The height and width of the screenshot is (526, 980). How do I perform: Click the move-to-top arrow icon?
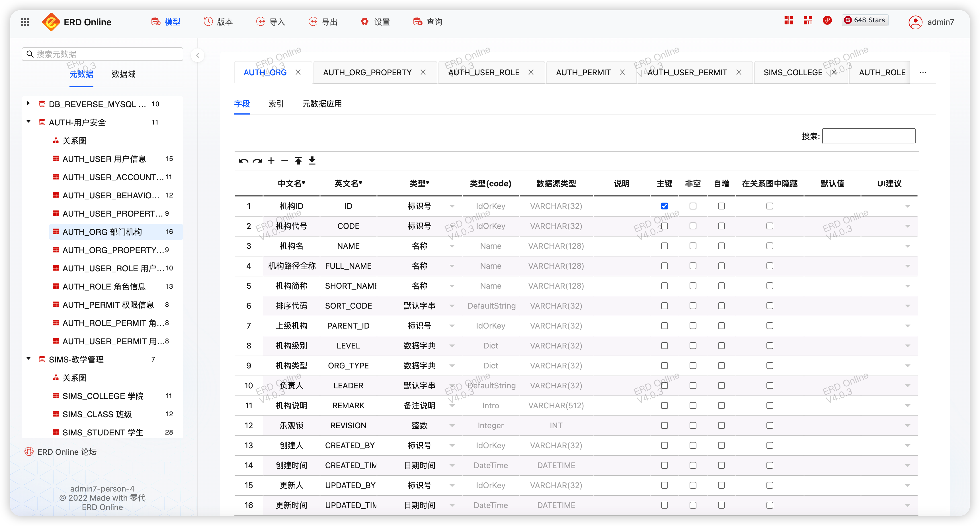[298, 161]
